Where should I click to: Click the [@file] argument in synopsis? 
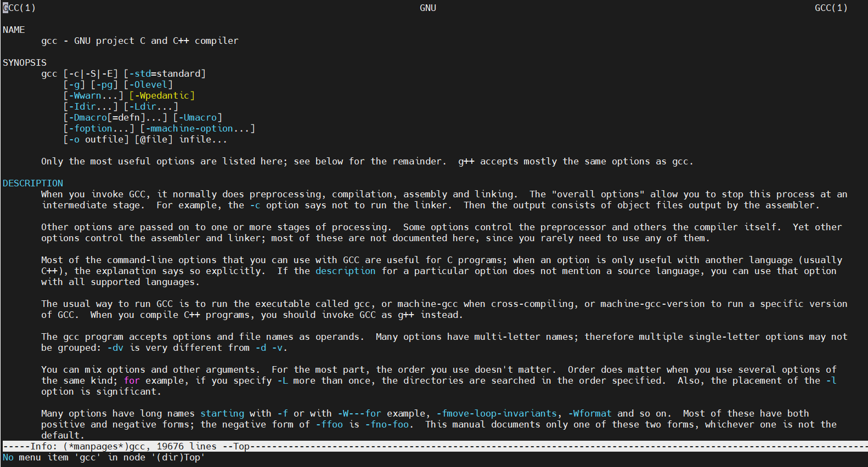[154, 139]
